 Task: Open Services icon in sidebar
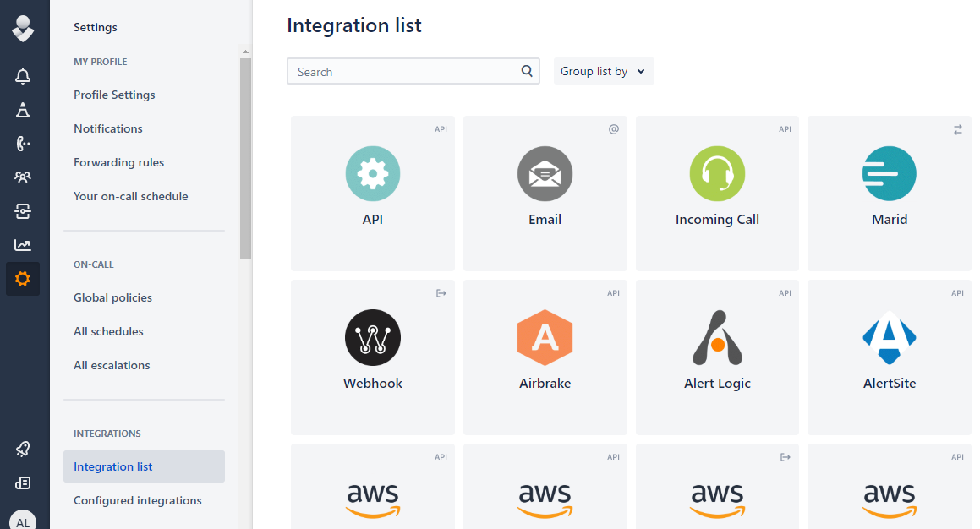(23, 211)
